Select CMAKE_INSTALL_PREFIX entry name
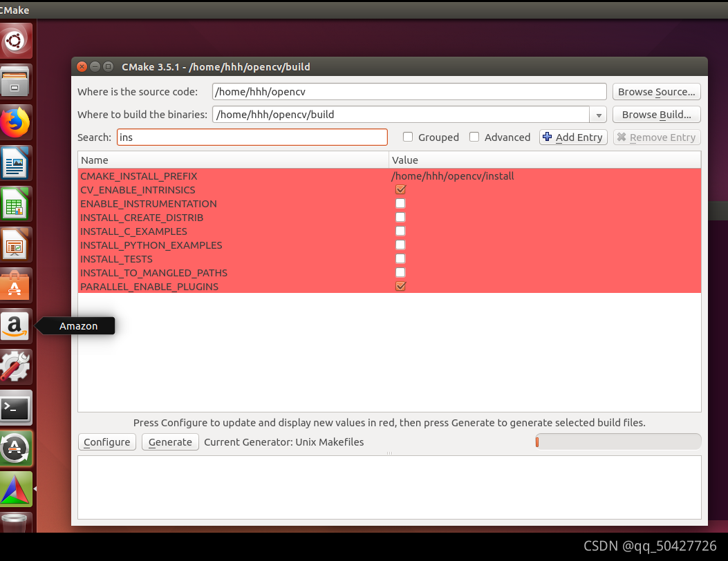 139,176
